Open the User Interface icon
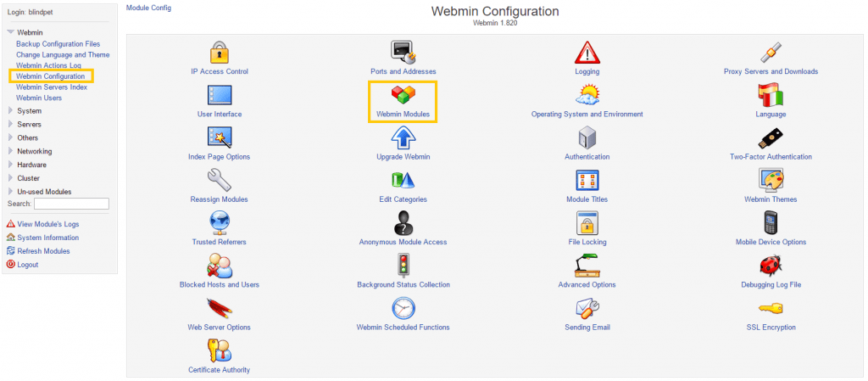 [x=220, y=95]
